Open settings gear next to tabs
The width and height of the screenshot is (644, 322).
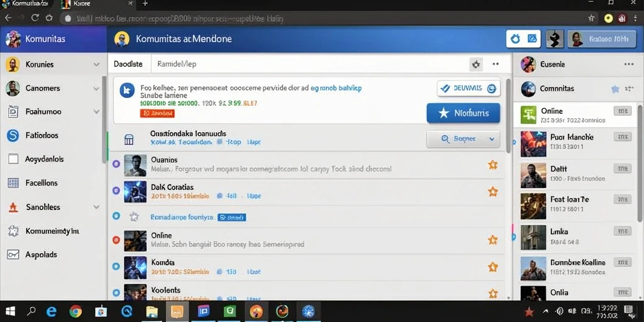coord(476,64)
